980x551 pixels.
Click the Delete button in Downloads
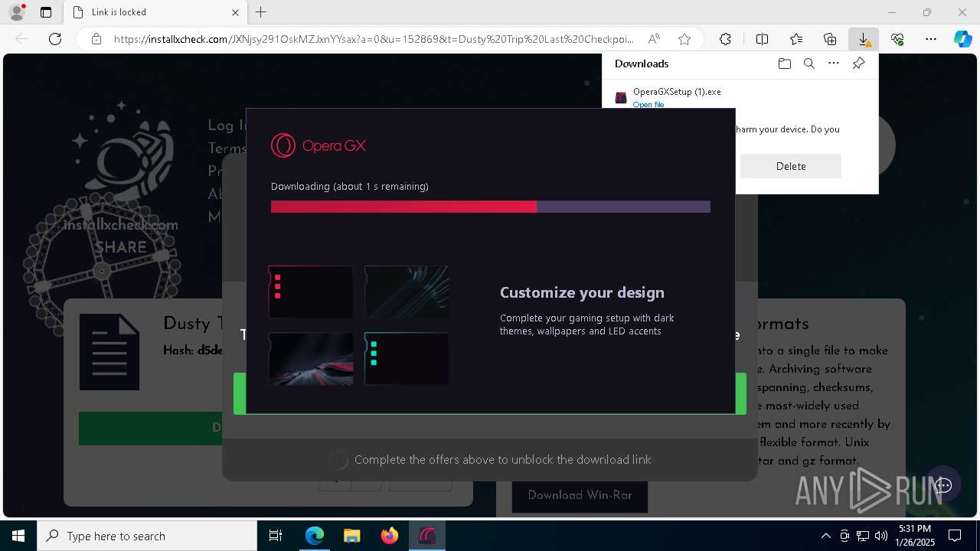pyautogui.click(x=791, y=166)
